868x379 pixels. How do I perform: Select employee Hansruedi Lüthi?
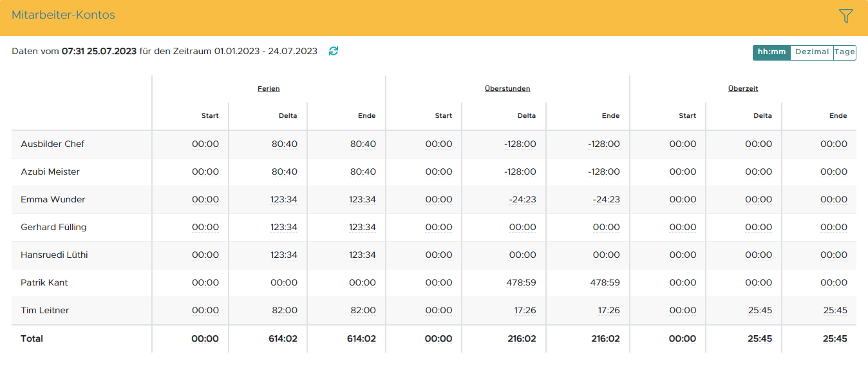pos(54,255)
